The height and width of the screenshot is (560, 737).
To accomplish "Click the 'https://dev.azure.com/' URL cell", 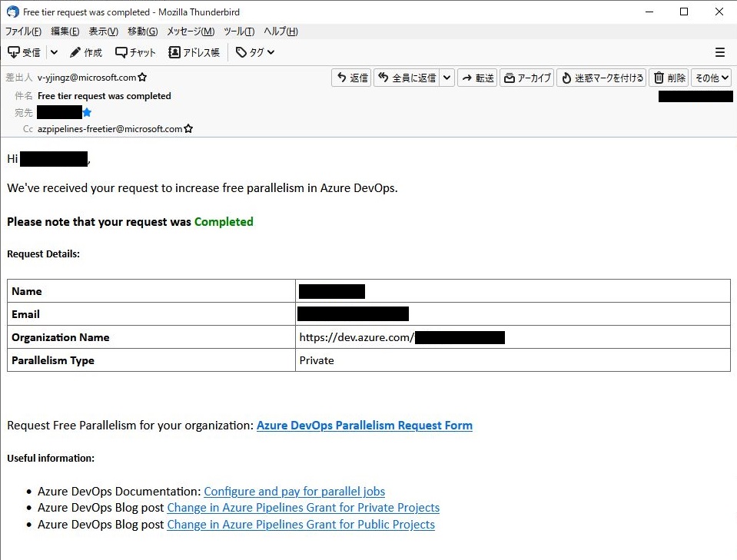I will 513,337.
